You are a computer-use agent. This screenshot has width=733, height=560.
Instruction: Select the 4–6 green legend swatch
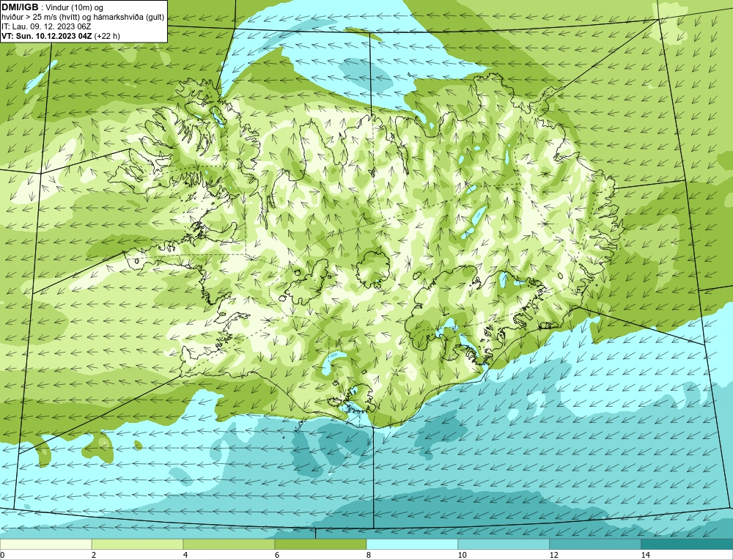[x=229, y=544]
